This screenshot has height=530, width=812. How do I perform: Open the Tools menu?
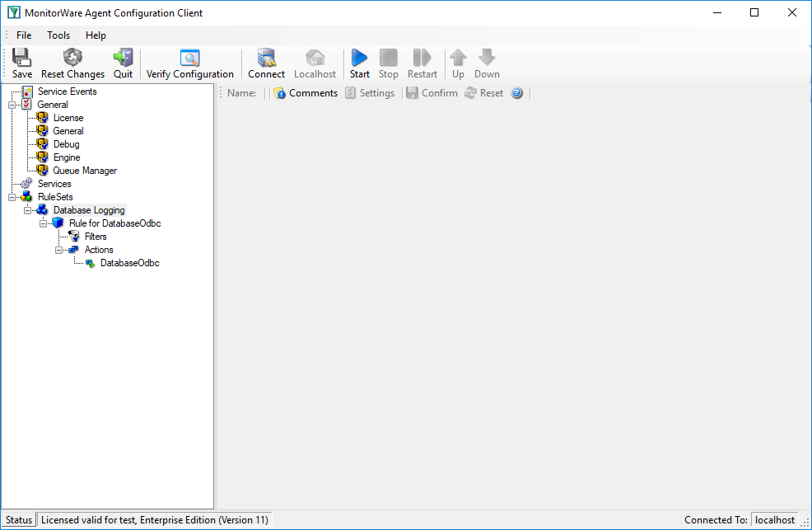[58, 35]
